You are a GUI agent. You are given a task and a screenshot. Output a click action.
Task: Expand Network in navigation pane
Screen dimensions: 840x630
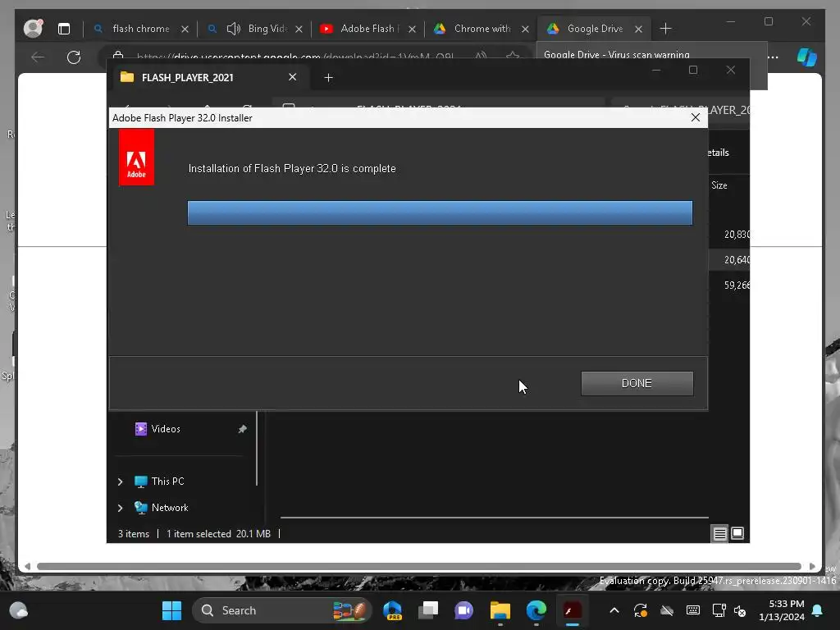120,508
